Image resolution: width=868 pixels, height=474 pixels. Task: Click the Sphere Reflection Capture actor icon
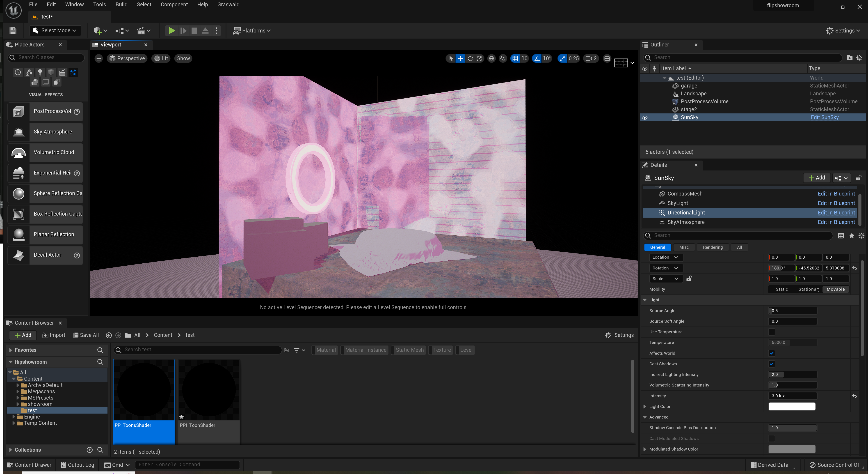tap(18, 193)
